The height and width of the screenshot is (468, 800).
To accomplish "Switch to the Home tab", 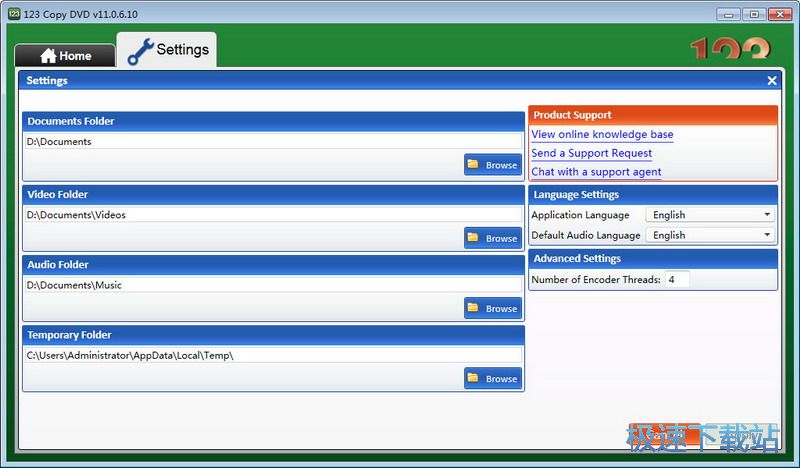I will (x=65, y=56).
